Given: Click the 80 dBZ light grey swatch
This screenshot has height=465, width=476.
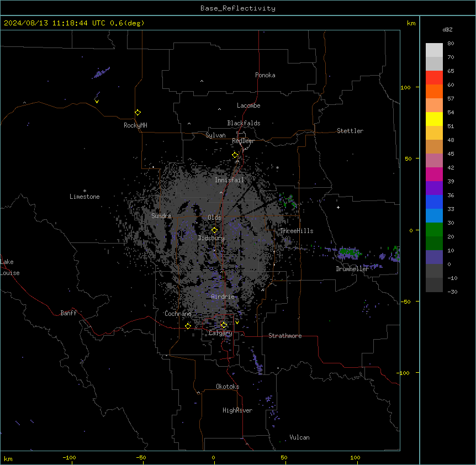Looking at the screenshot, I should tap(434, 50).
